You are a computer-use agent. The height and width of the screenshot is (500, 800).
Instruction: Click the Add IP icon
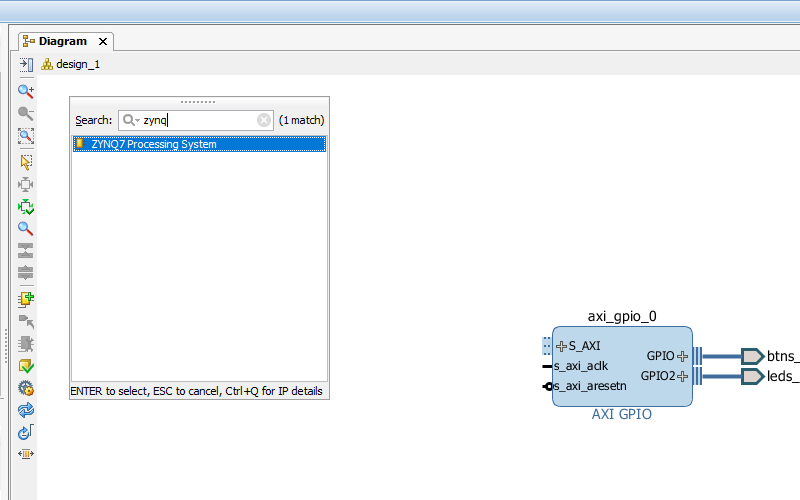pos(26,299)
